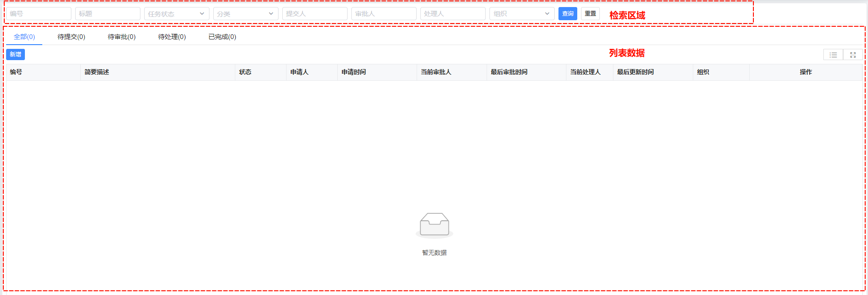Click the list view settings icon
868x295 pixels.
point(833,55)
